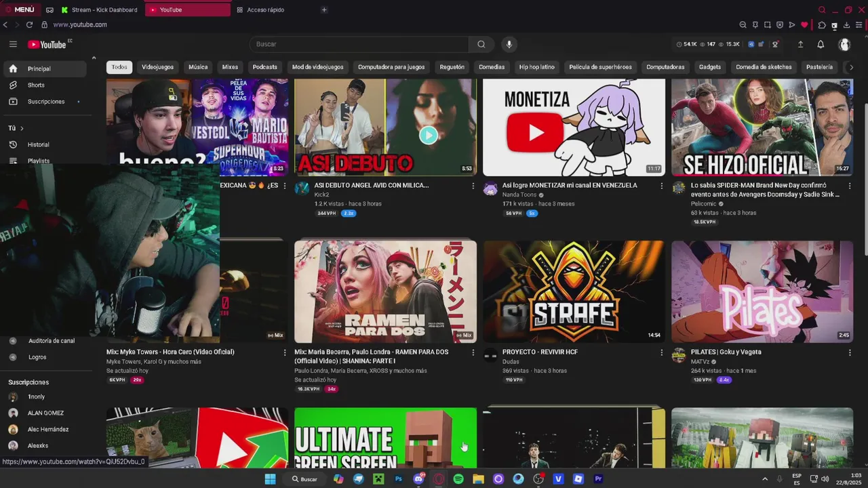The image size is (868, 488).
Task: Click the YouTube Buscar search field
Action: coord(359,44)
